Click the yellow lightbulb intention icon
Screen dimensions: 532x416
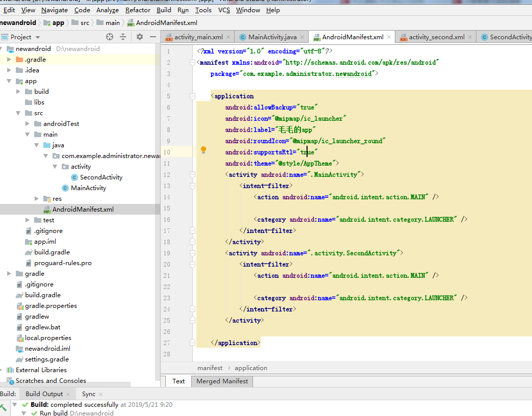204,150
